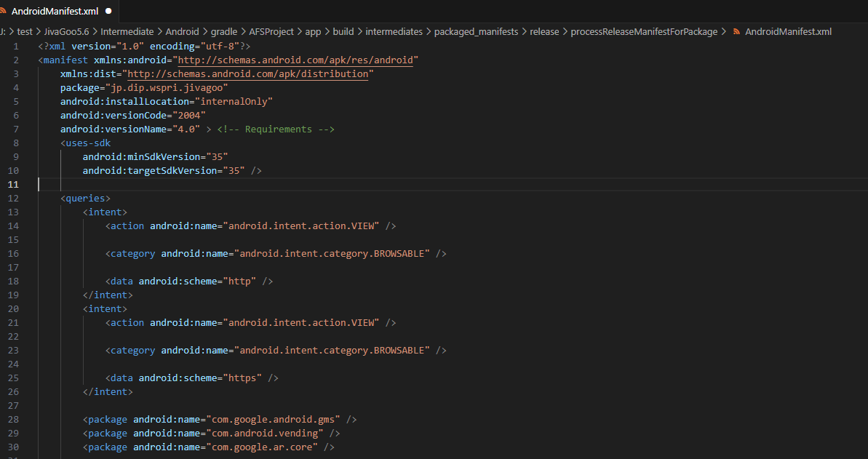This screenshot has height=459, width=868.
Task: Click the Requirements comment on line 7
Action: [276, 129]
